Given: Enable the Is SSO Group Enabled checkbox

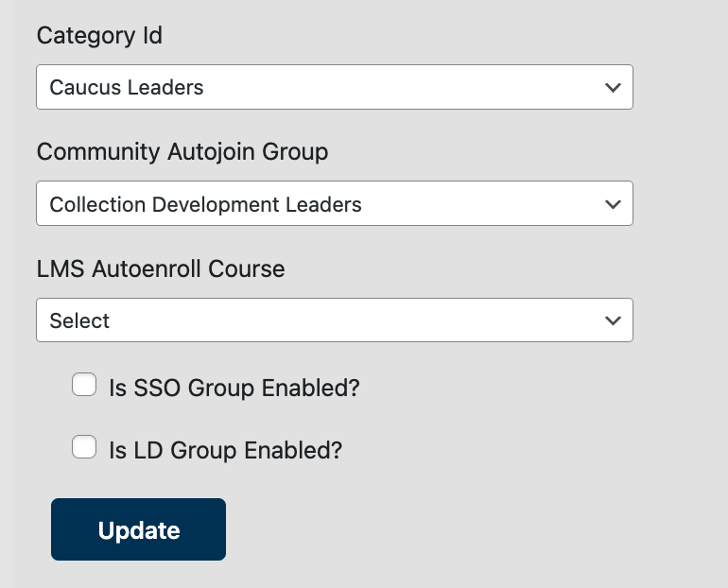Looking at the screenshot, I should (x=85, y=385).
